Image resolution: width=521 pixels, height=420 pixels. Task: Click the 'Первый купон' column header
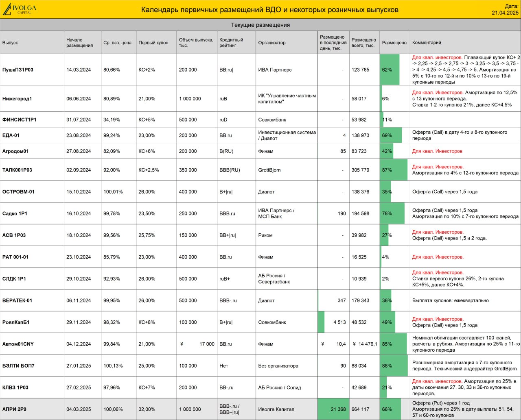pos(153,43)
